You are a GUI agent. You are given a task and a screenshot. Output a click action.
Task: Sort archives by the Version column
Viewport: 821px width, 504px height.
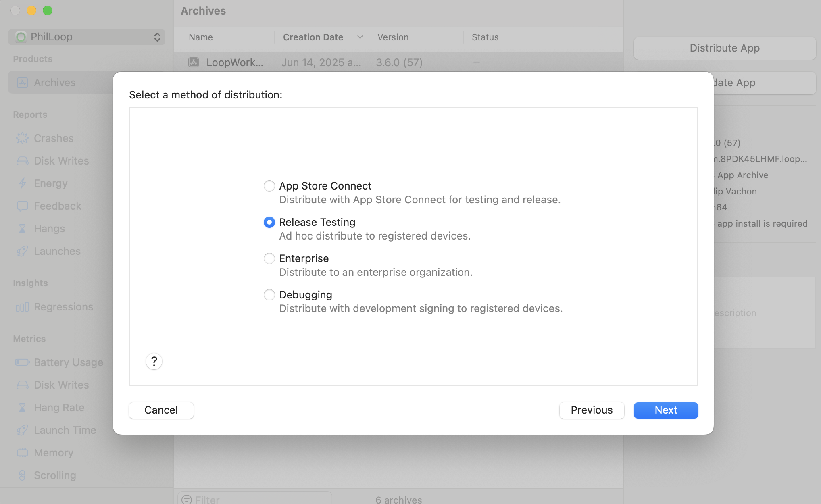(393, 37)
